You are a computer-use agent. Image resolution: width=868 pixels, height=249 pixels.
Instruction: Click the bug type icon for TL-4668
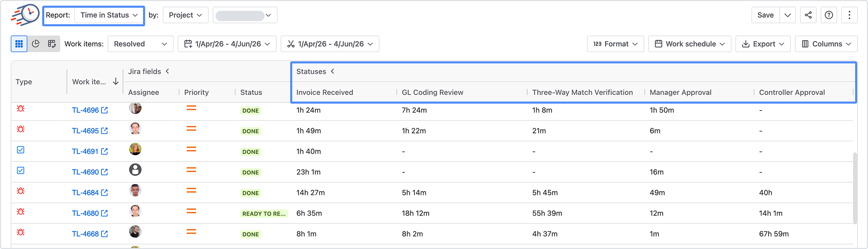pos(21,232)
